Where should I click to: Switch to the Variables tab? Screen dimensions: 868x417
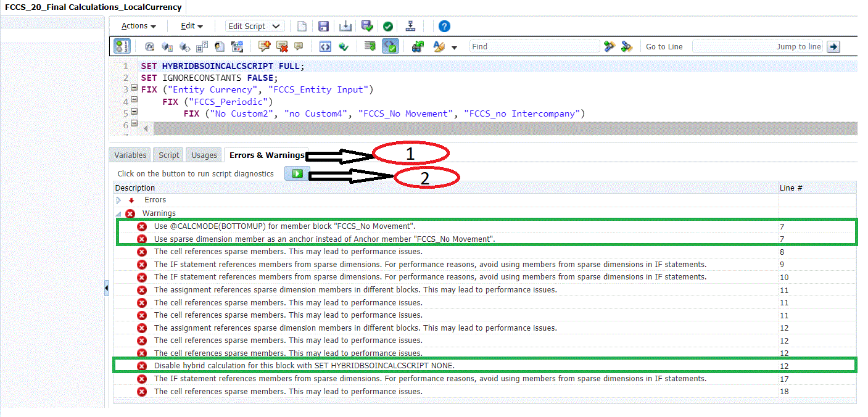(130, 155)
